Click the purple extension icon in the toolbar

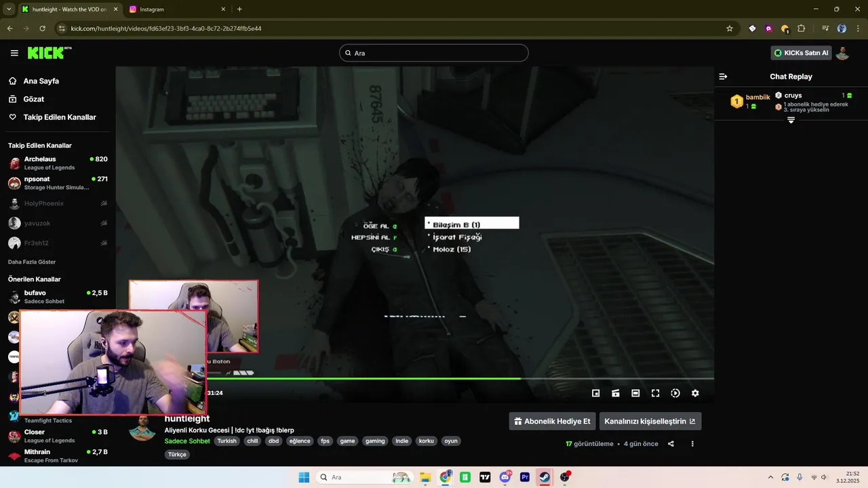768,28
